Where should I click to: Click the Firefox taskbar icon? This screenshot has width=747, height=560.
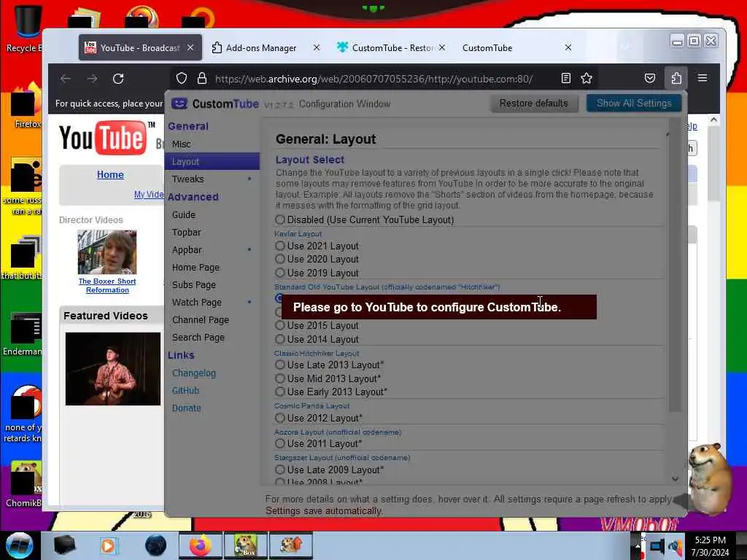tap(201, 545)
